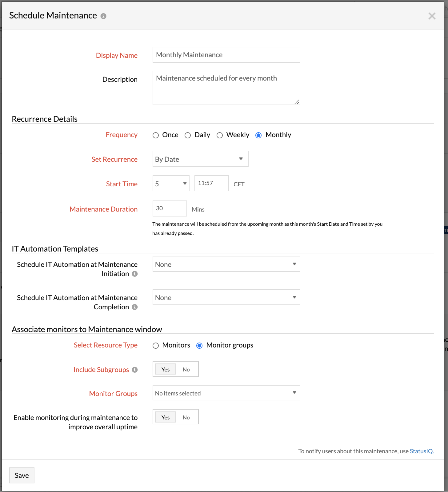
Task: Click the info icon beside Schedule Maintenance title
Action: 104,16
